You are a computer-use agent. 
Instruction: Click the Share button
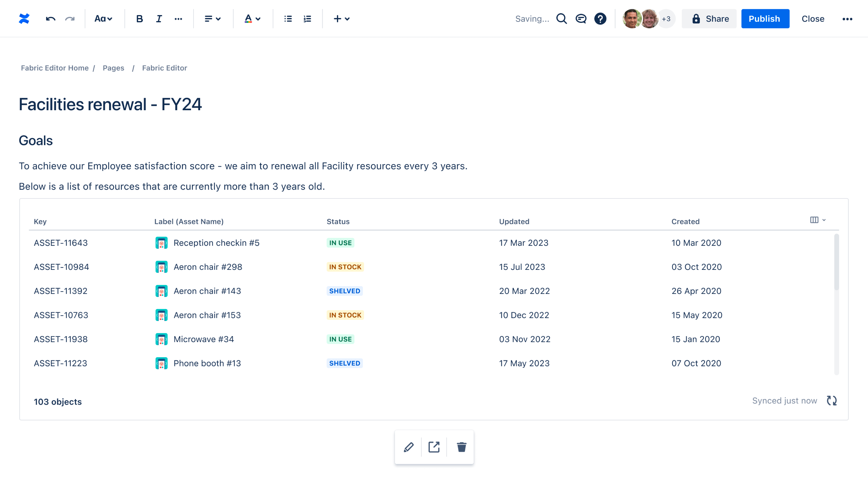[x=710, y=18]
